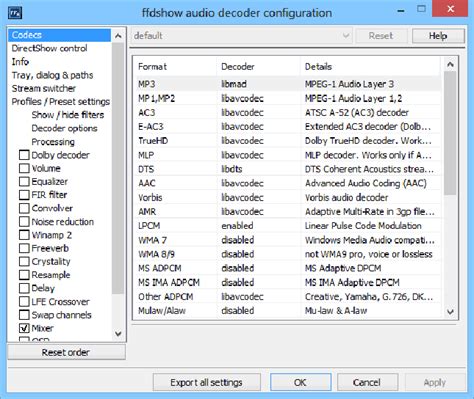Check the Swap channels box

pos(24,315)
